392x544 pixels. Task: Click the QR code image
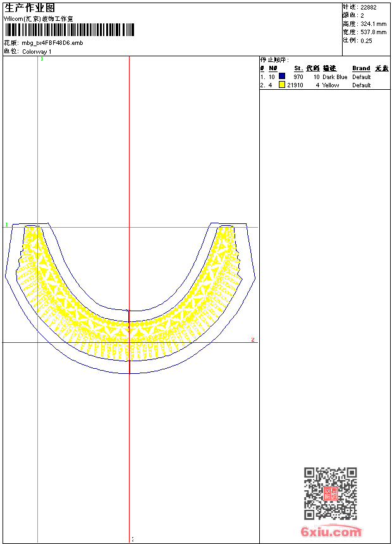point(330,493)
